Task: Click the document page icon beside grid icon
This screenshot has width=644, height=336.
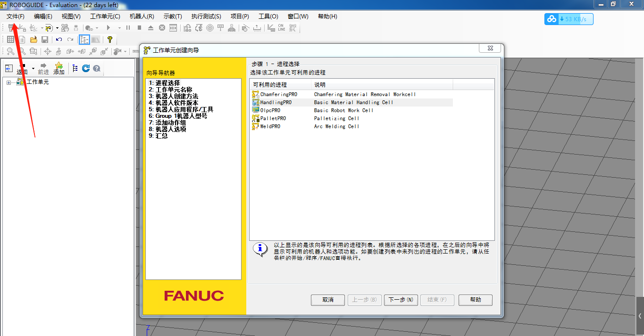Action: click(x=22, y=40)
